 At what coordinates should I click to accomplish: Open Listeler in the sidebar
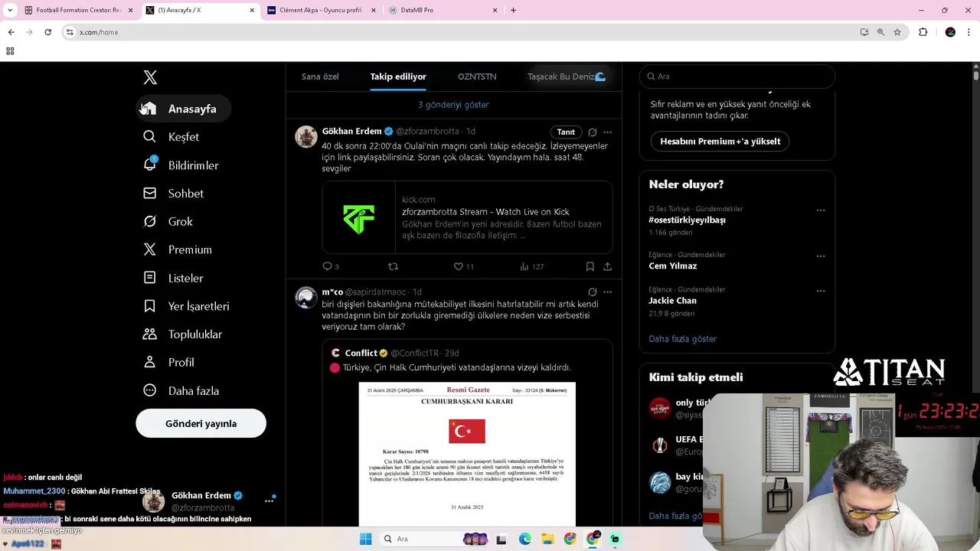174,278
